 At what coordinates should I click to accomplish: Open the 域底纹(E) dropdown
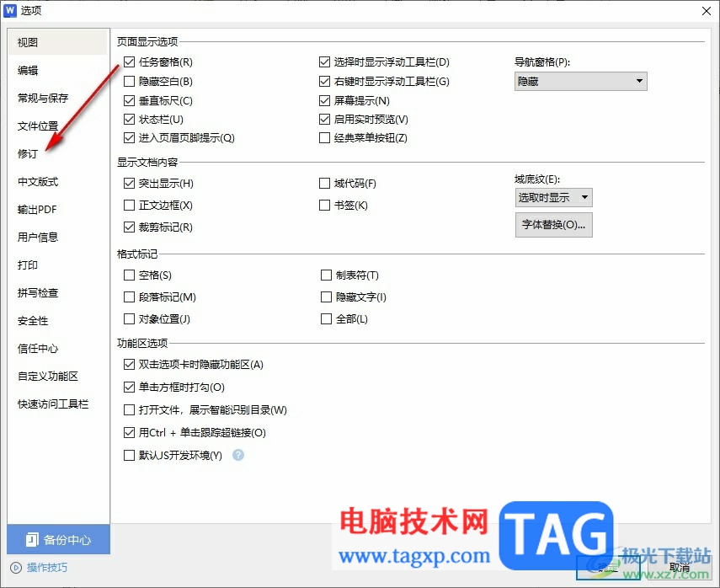point(553,197)
